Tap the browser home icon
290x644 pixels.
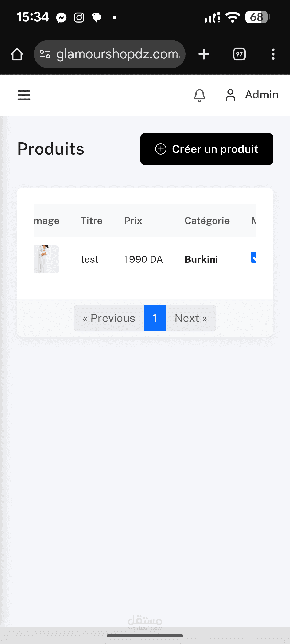(17, 54)
